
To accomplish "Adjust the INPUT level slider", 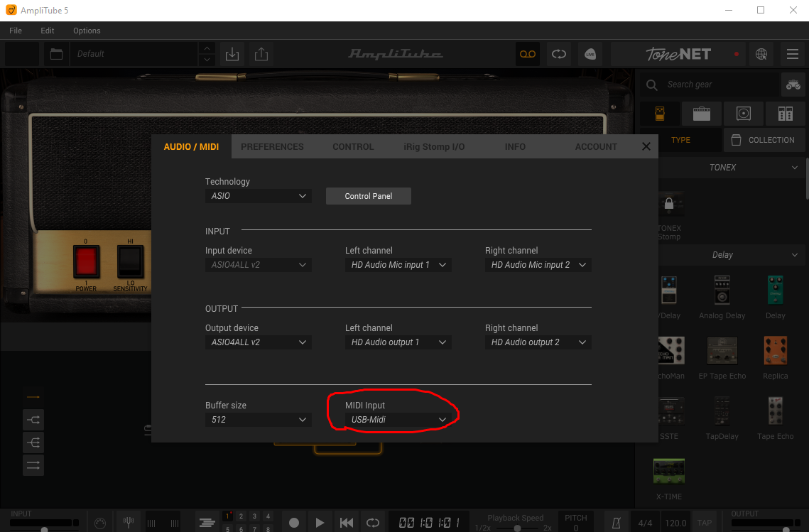I will [x=44, y=529].
